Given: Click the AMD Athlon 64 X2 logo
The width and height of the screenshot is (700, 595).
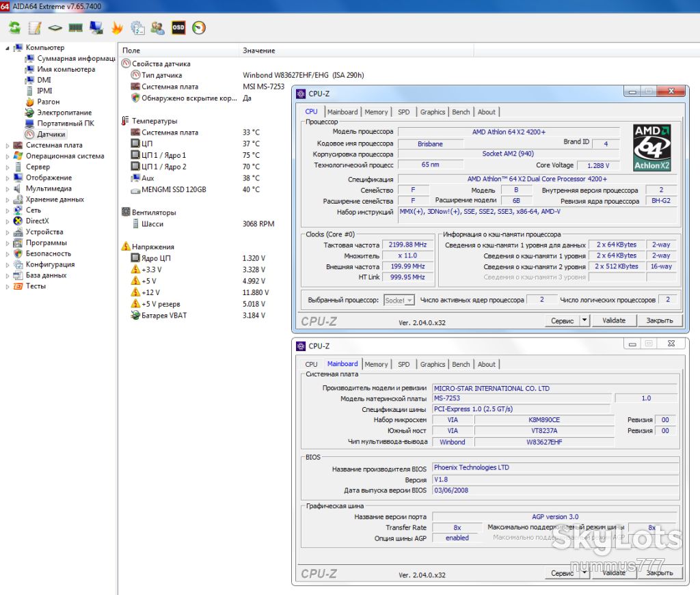Looking at the screenshot, I should pos(651,148).
